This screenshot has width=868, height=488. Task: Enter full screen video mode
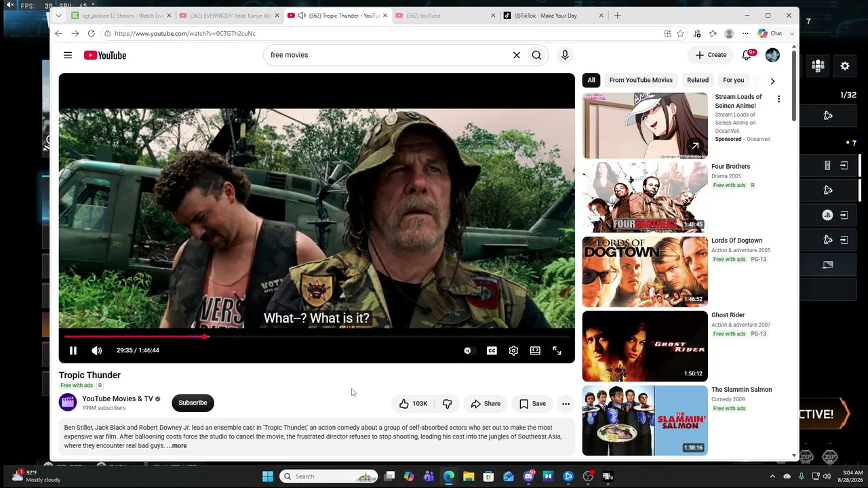(x=557, y=350)
